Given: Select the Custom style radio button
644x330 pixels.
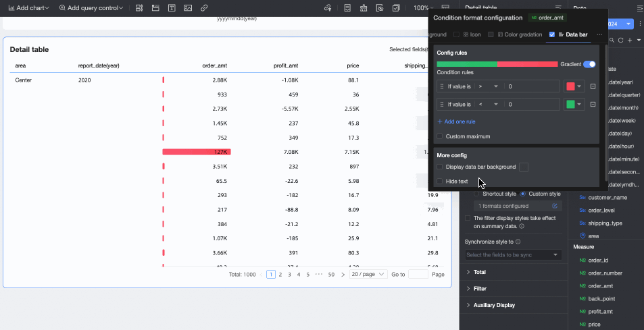Looking at the screenshot, I should (522, 194).
